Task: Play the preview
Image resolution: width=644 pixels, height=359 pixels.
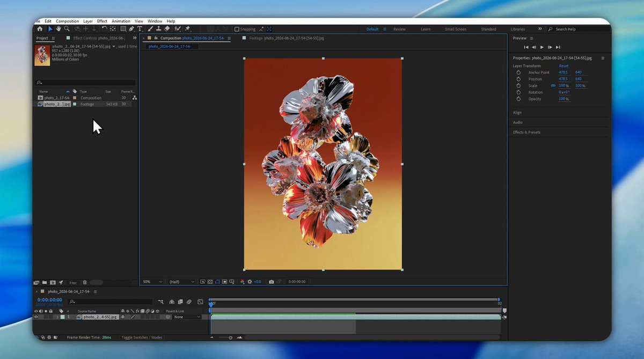Action: point(542,47)
